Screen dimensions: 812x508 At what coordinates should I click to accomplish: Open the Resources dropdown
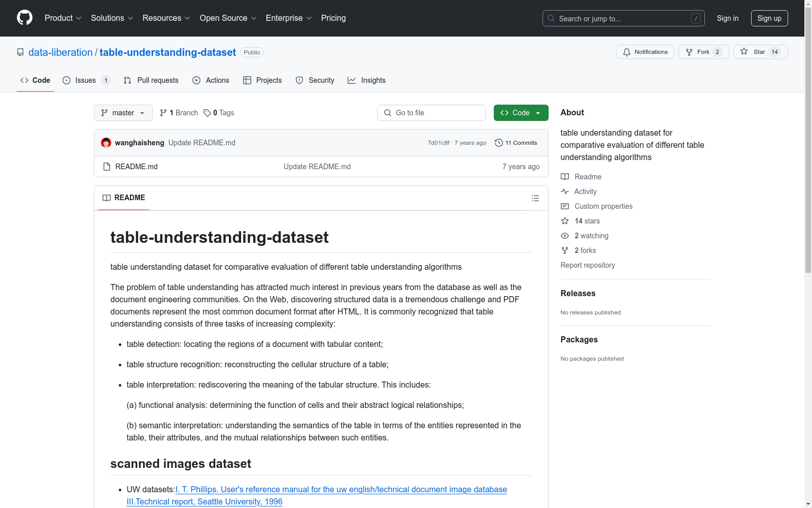click(x=166, y=18)
